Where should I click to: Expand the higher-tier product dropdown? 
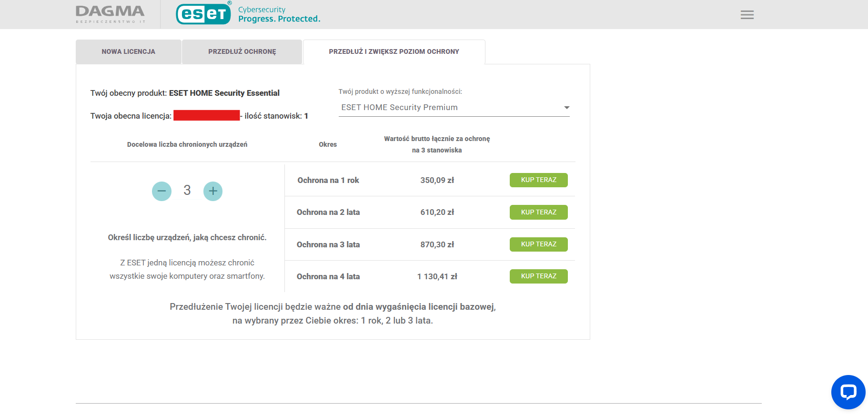pos(454,108)
